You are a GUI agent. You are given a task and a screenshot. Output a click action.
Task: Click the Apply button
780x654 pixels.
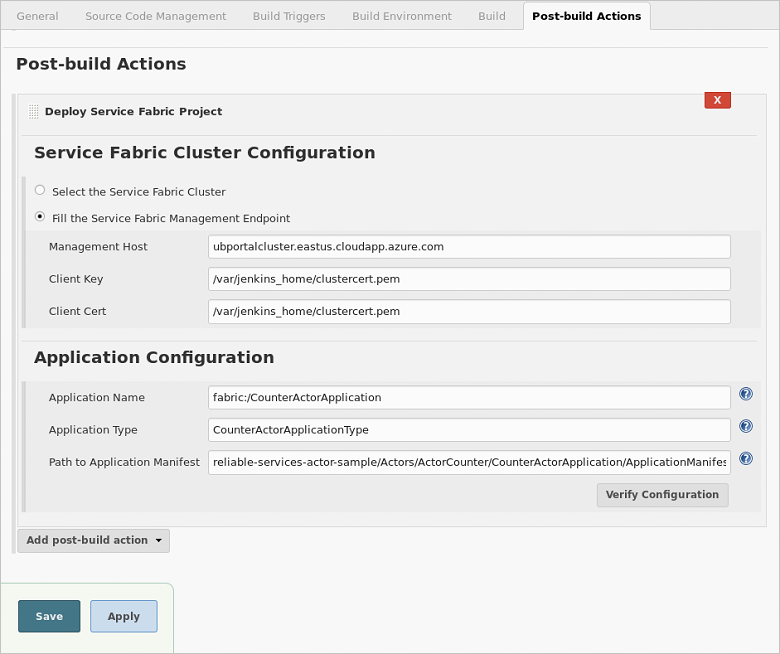(124, 616)
